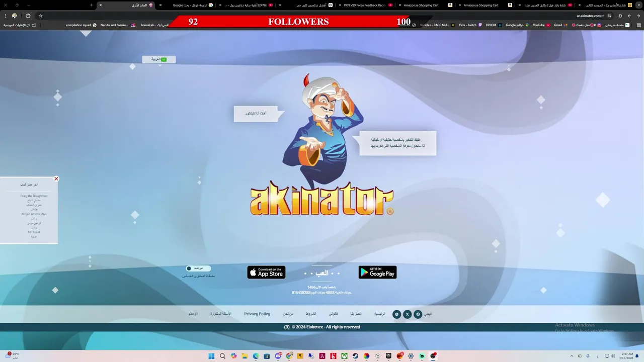Click the العب play button
644x362 pixels.
click(321, 273)
